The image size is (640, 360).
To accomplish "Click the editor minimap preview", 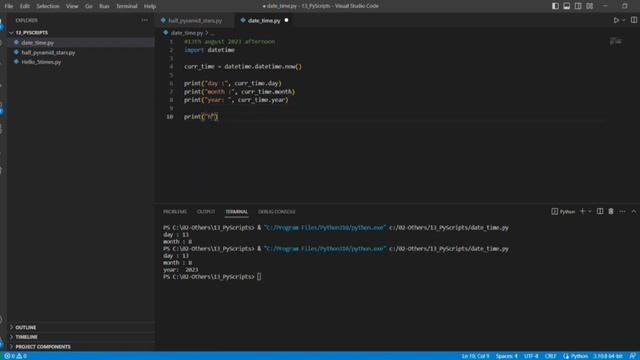I will (616, 41).
